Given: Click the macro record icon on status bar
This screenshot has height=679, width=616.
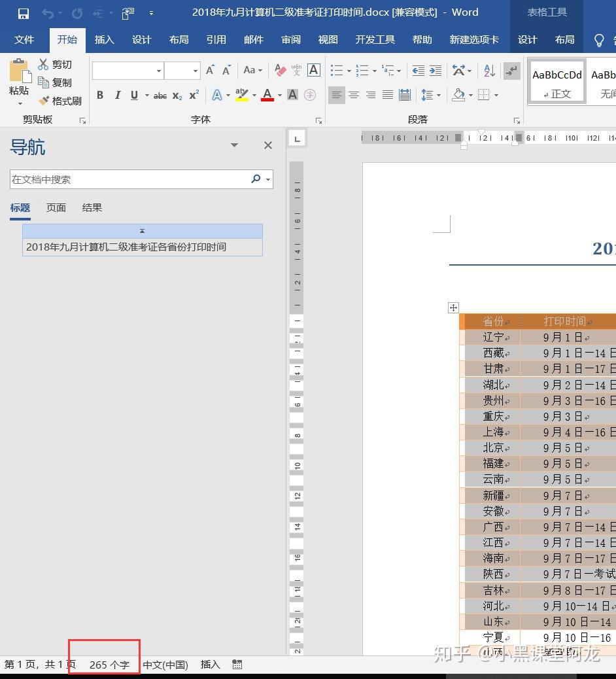Looking at the screenshot, I should [x=237, y=664].
